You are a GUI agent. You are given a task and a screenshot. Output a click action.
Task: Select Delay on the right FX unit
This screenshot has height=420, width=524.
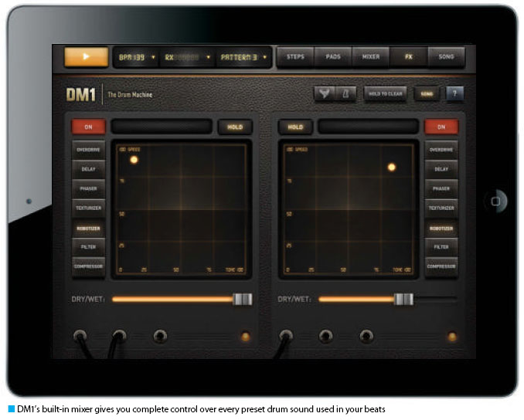(441, 169)
